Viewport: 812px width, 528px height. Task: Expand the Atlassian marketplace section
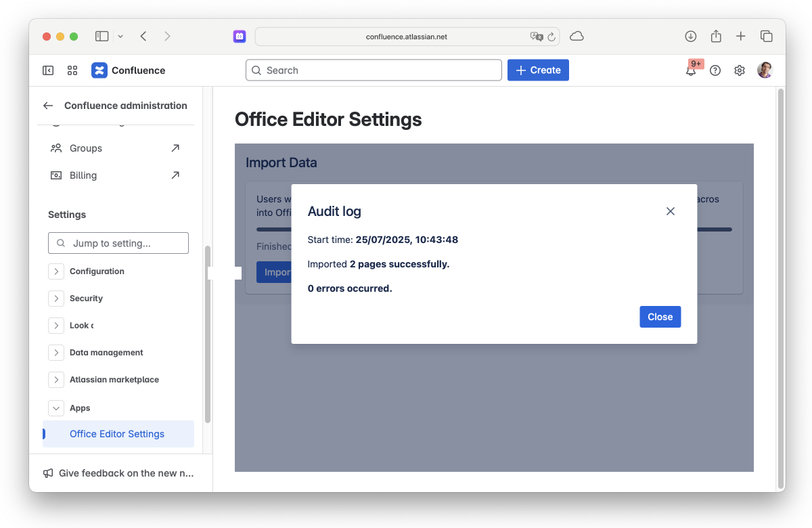tap(56, 380)
